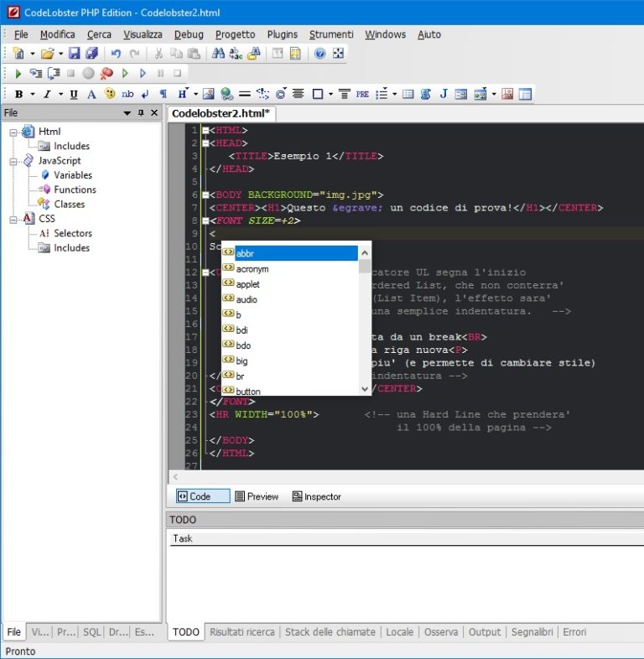Click the Insert image icon

[209, 95]
